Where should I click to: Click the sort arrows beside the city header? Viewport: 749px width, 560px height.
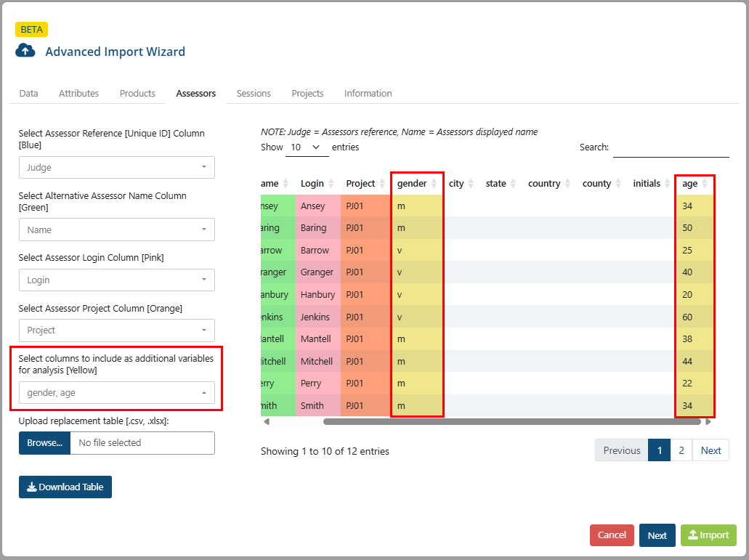(x=471, y=183)
